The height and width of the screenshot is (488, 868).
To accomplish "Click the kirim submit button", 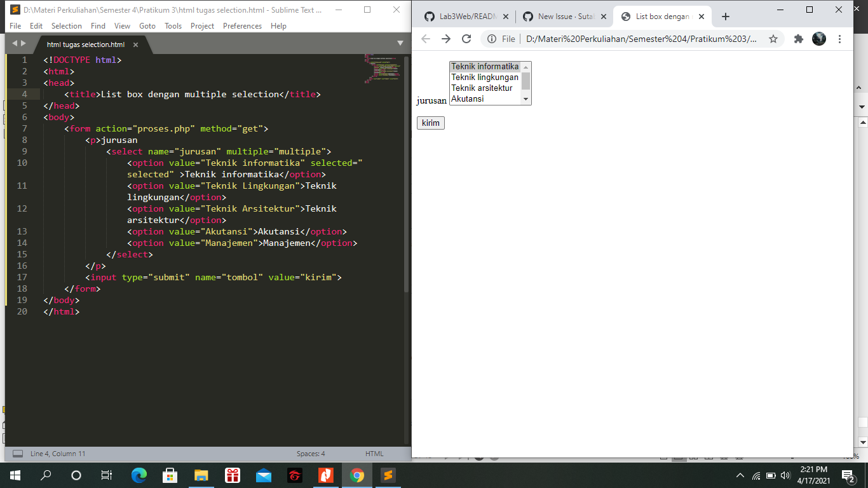I will 430,123.
